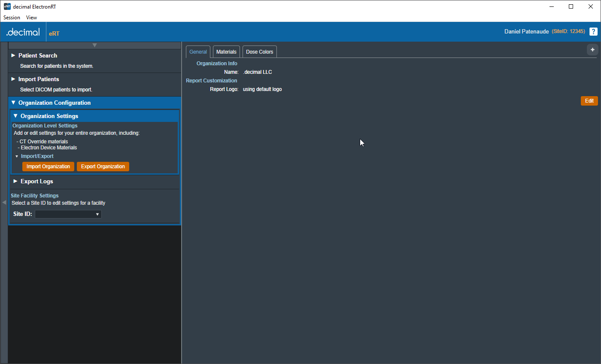This screenshot has height=364, width=601.
Task: Click the Edit button
Action: click(589, 101)
